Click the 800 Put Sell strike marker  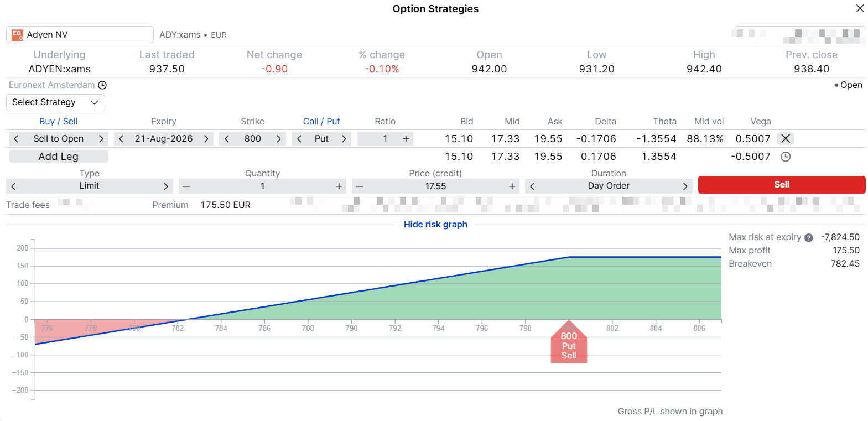click(x=569, y=342)
